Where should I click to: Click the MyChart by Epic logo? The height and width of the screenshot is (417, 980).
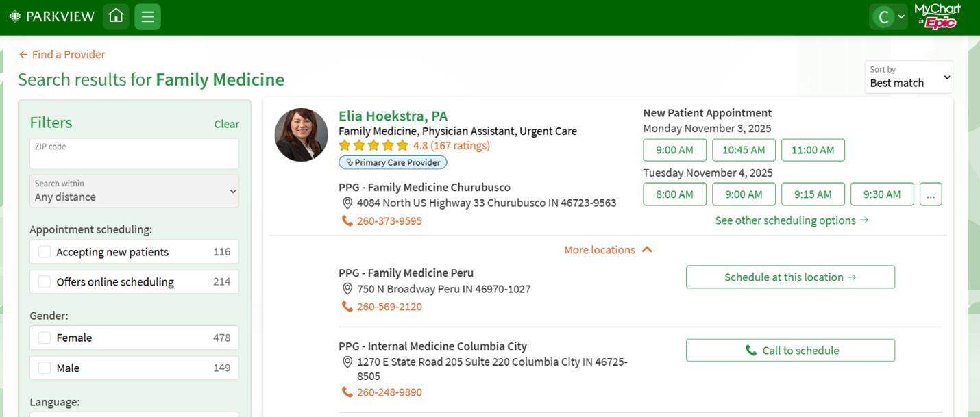point(937,16)
